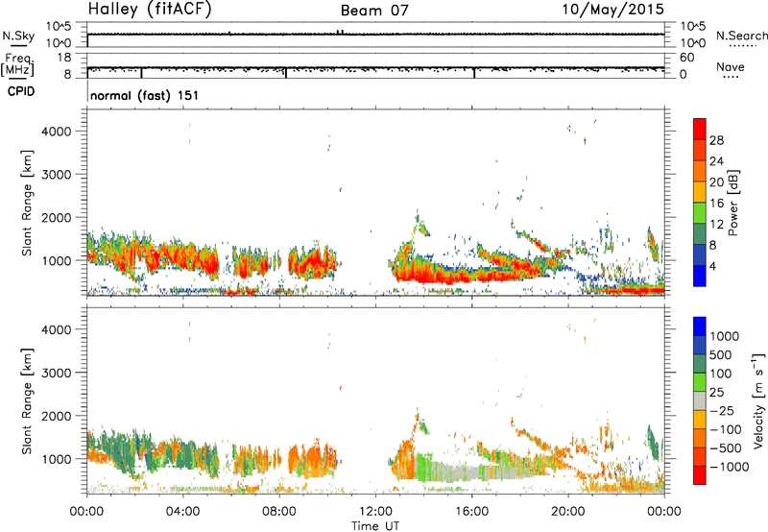Click the yellow-orange segment of Power color bar
The width and height of the screenshot is (768, 532).
[x=700, y=191]
